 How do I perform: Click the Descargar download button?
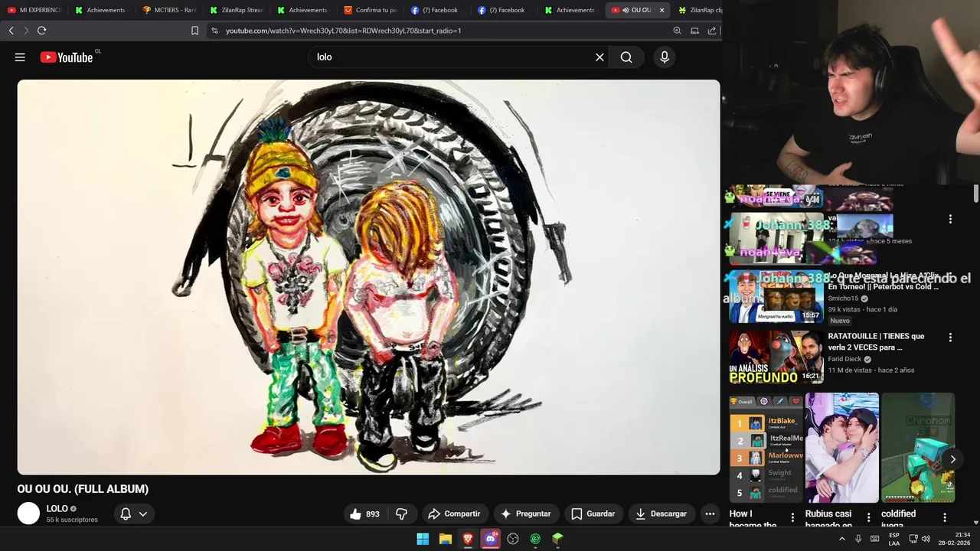661,514
